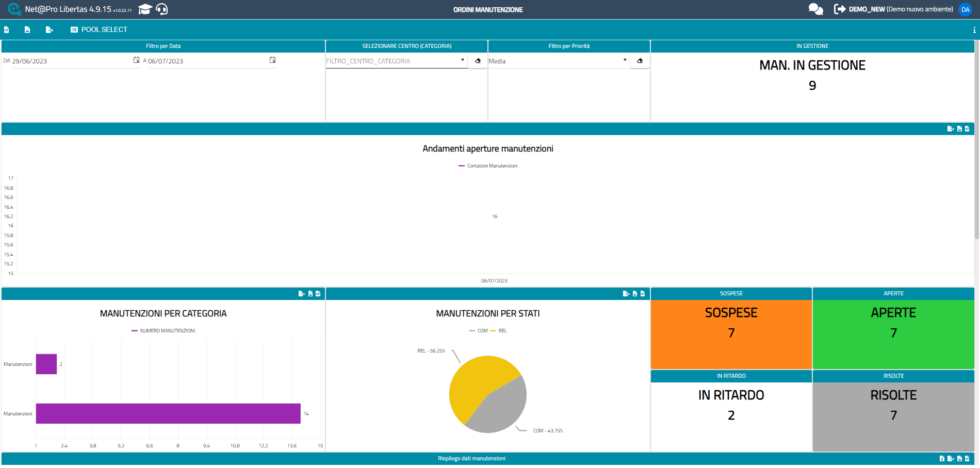980x468 pixels.
Task: Click the logout arrow icon
Action: (x=840, y=9)
